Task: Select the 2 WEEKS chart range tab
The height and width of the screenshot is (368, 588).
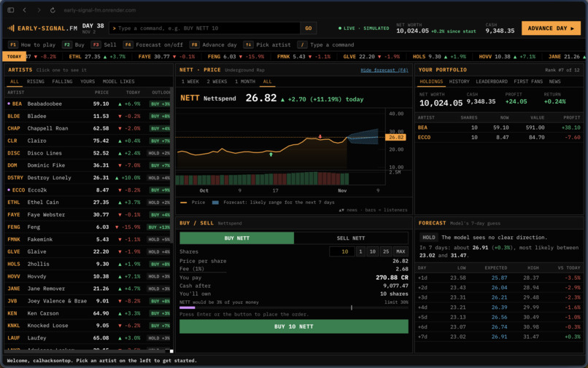Action: (217, 82)
